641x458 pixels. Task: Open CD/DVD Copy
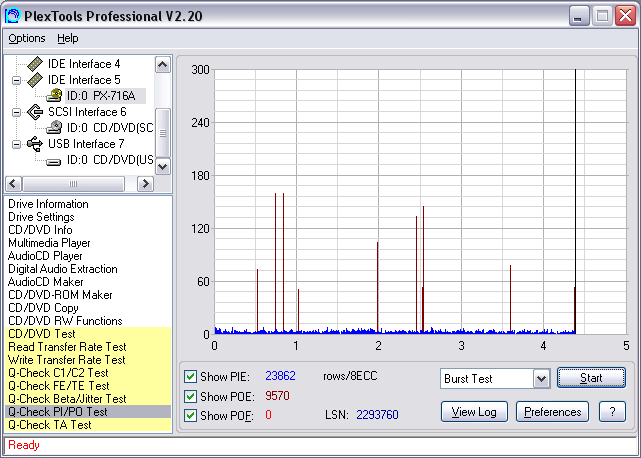pos(43,308)
